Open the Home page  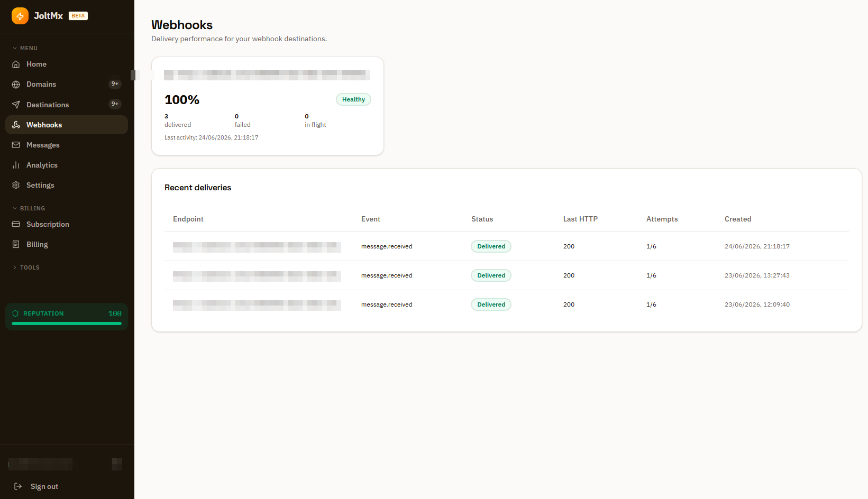pos(67,64)
